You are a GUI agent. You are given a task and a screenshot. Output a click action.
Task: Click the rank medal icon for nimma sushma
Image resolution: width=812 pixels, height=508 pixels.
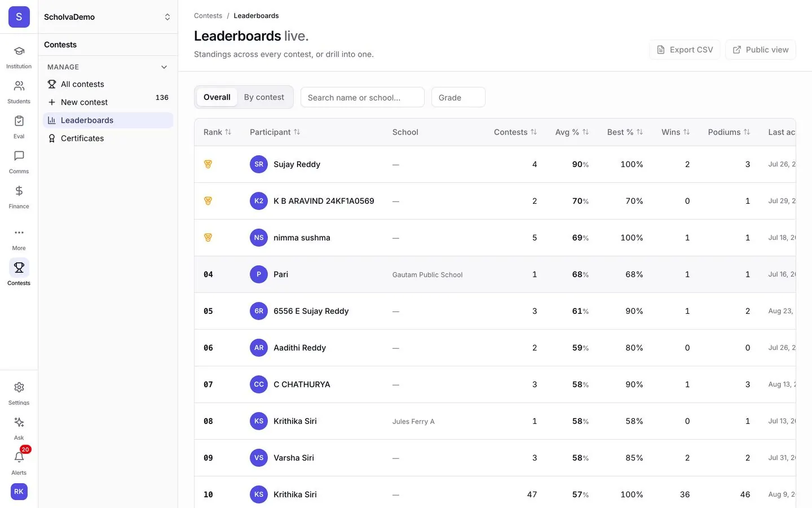pyautogui.click(x=208, y=238)
